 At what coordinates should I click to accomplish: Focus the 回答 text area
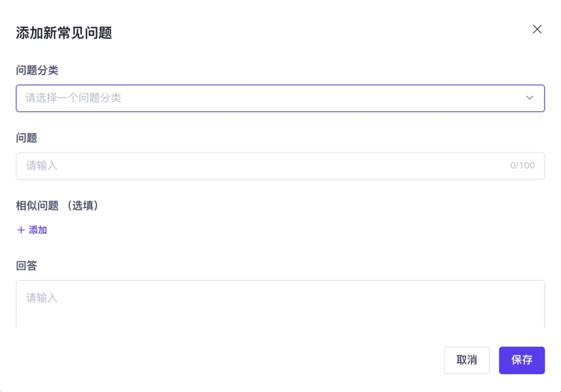tap(280, 304)
